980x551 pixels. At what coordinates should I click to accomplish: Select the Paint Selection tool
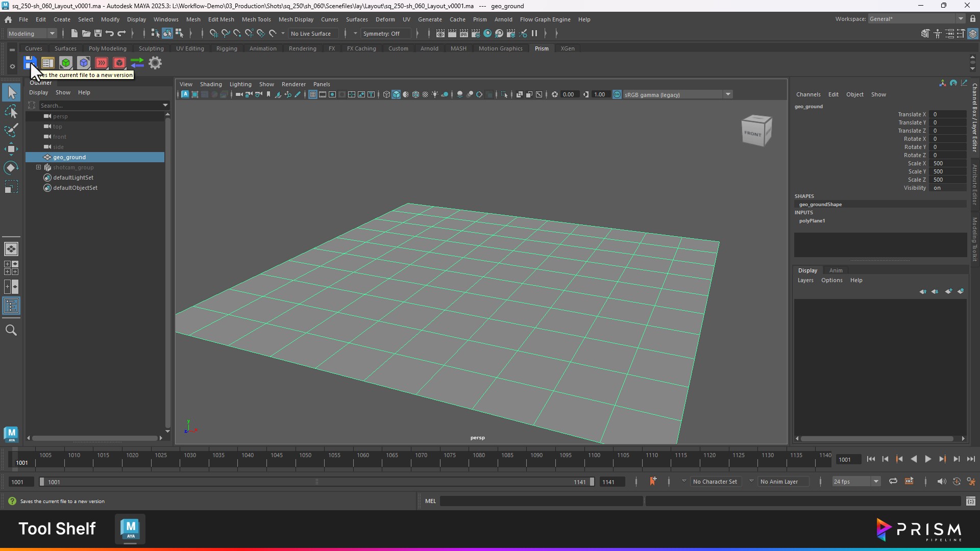click(x=11, y=130)
